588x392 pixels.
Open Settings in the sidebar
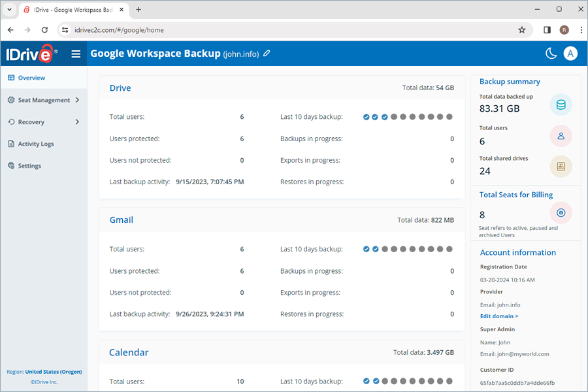coord(29,166)
